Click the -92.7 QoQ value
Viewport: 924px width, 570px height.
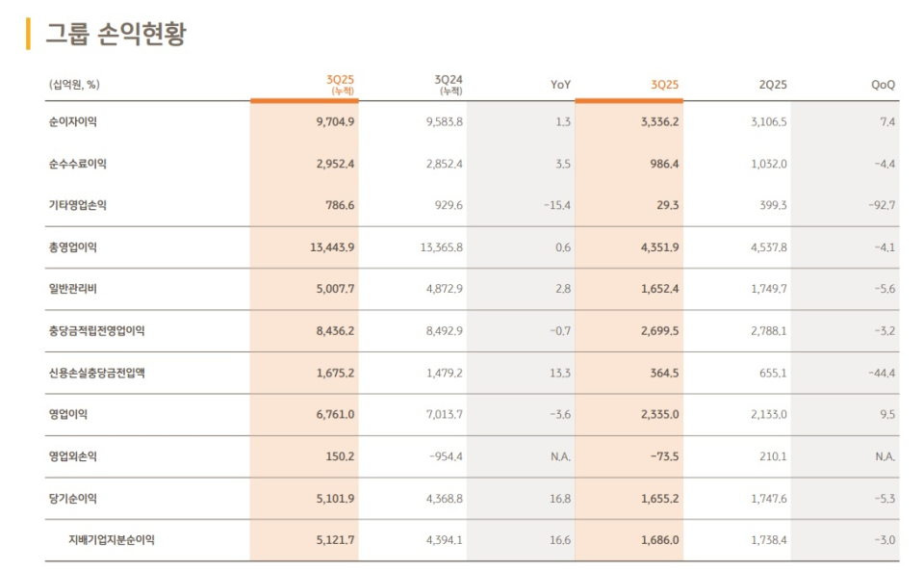pyautogui.click(x=882, y=206)
